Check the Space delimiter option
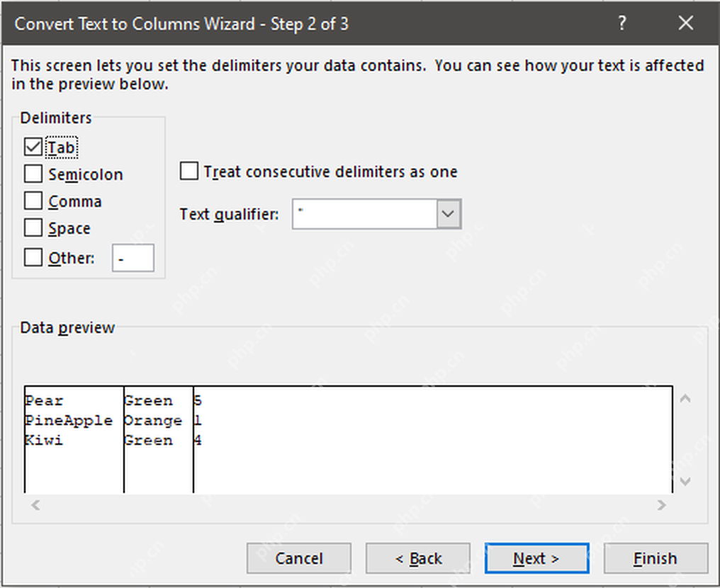This screenshot has height=588, width=720. click(33, 227)
